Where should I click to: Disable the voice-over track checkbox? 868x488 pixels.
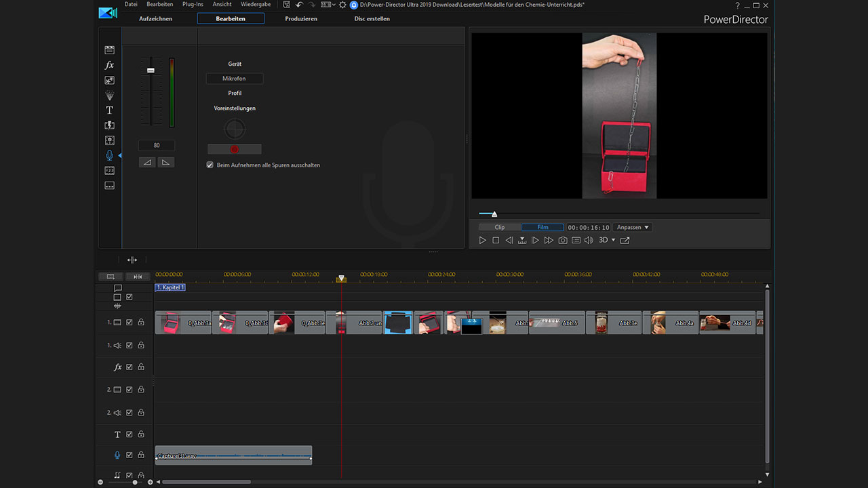[130, 455]
